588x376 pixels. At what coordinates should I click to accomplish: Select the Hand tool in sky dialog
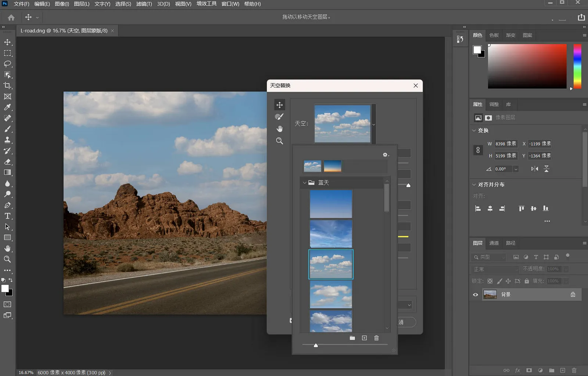[x=279, y=129]
